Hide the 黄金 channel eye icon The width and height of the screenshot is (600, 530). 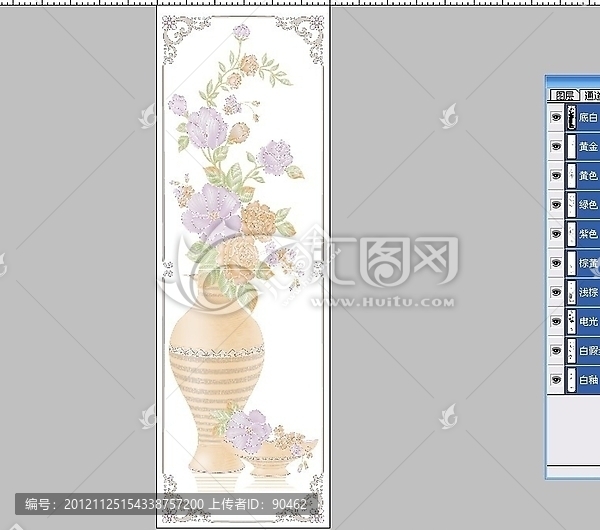(556, 146)
